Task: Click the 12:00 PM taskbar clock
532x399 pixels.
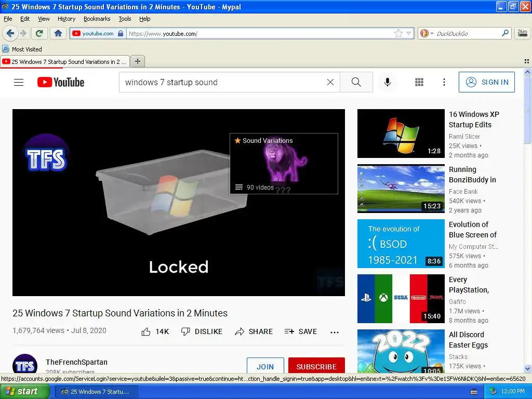Action: click(513, 392)
